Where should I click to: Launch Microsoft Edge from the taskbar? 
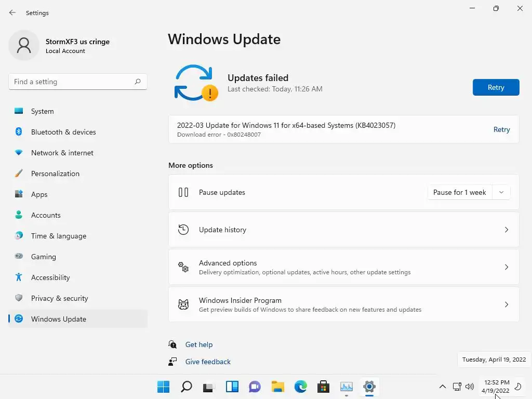(x=301, y=387)
